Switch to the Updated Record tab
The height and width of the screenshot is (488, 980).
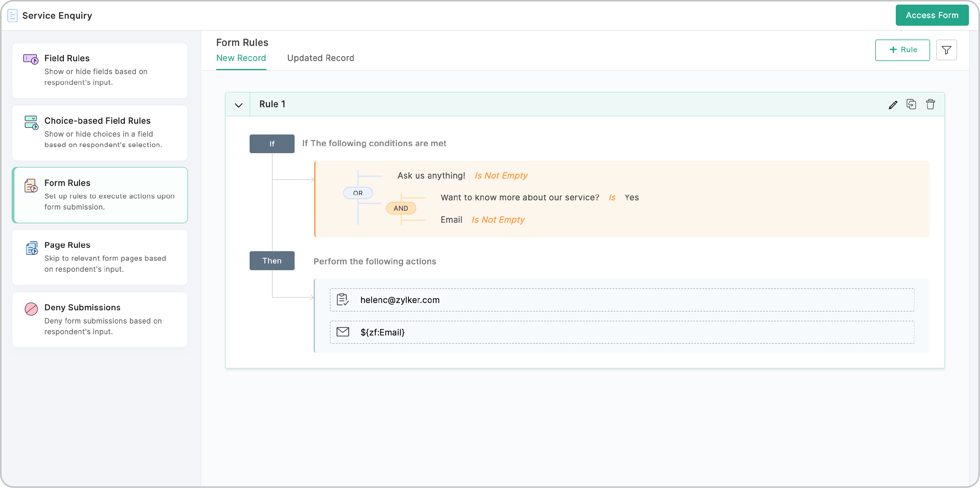tap(320, 58)
